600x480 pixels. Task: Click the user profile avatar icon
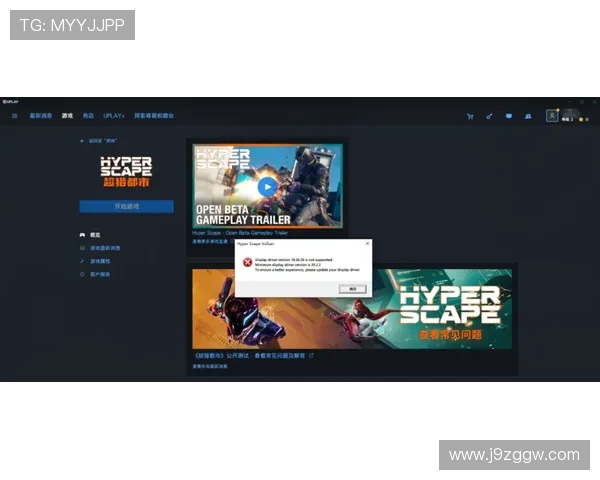pyautogui.click(x=552, y=116)
